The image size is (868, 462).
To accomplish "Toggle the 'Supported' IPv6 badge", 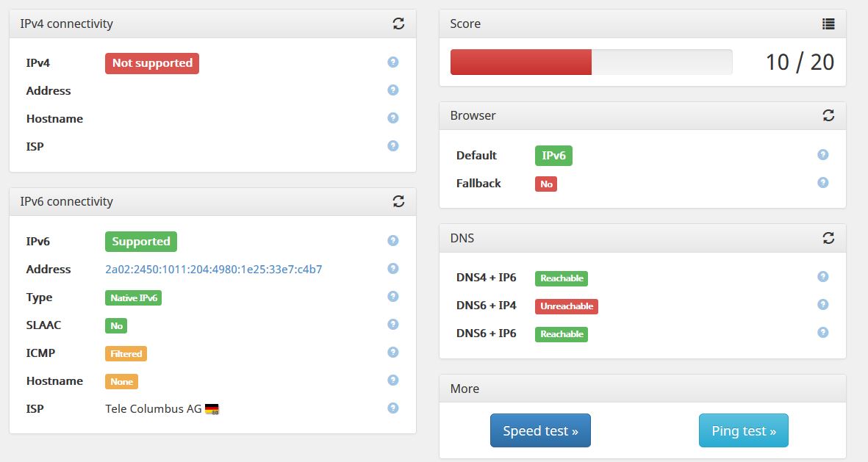I will tap(140, 241).
